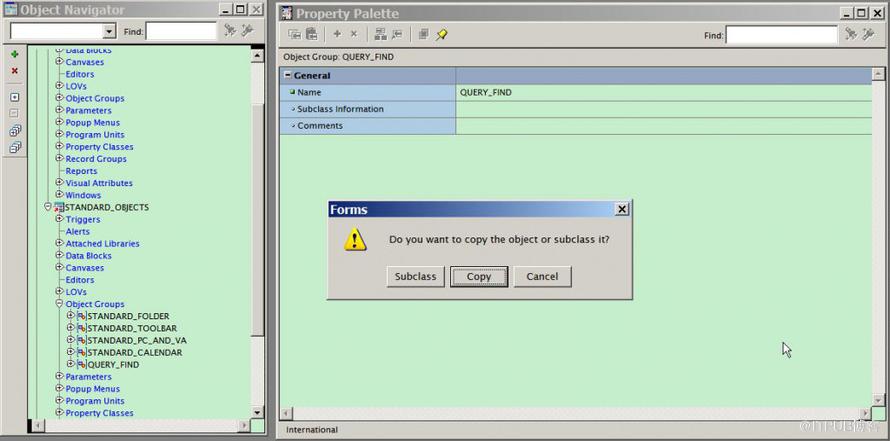Click Intersection/Union icon in Property Palette toolbar

point(423,35)
